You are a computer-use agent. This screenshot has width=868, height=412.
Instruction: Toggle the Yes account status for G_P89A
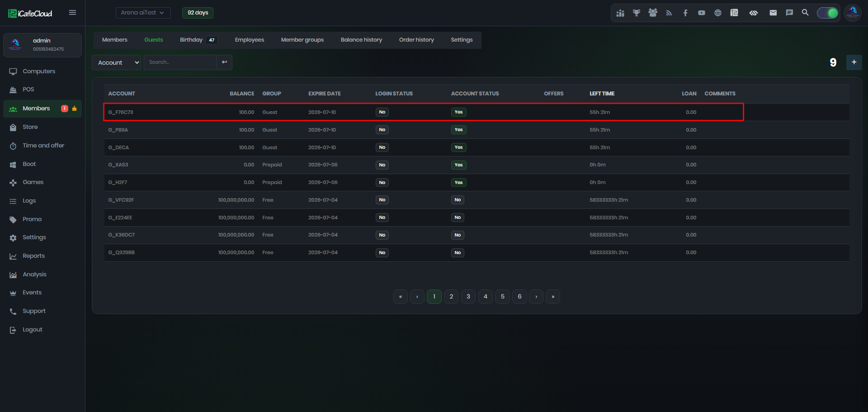point(458,130)
